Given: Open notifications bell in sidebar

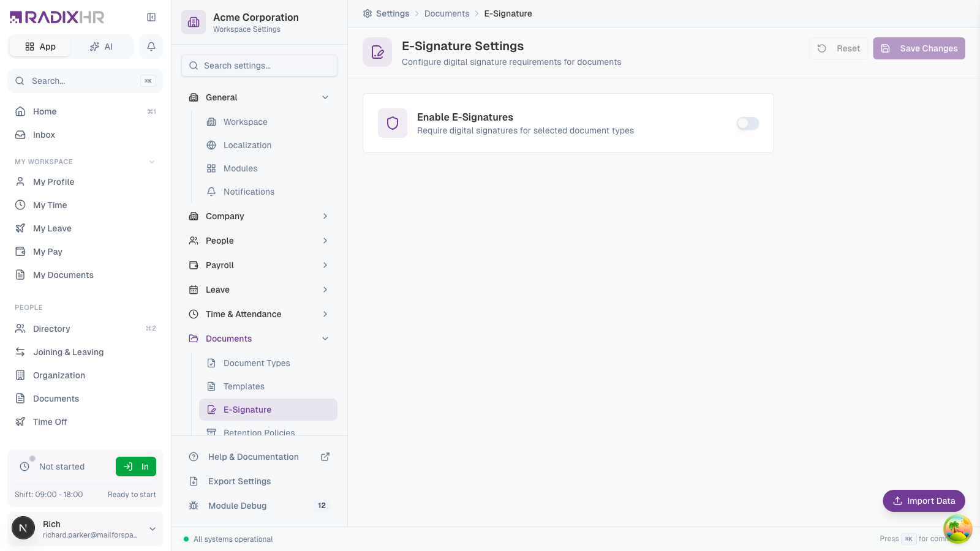Looking at the screenshot, I should (x=151, y=47).
